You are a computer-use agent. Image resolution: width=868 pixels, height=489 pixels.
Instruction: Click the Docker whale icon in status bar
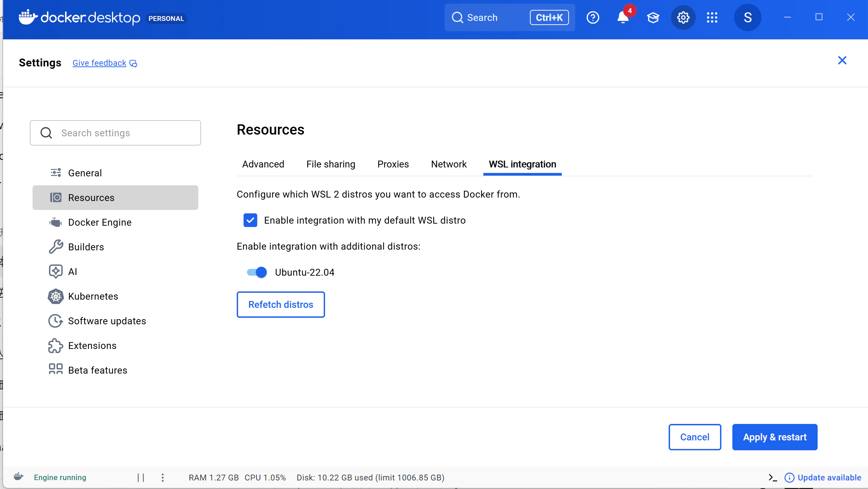18,477
